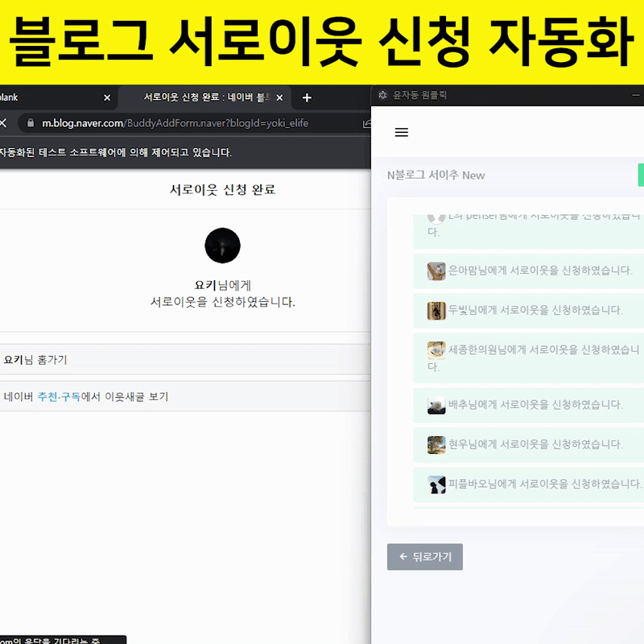Stop page loading with X button
Screen dimensions: 644x644
coord(4,123)
